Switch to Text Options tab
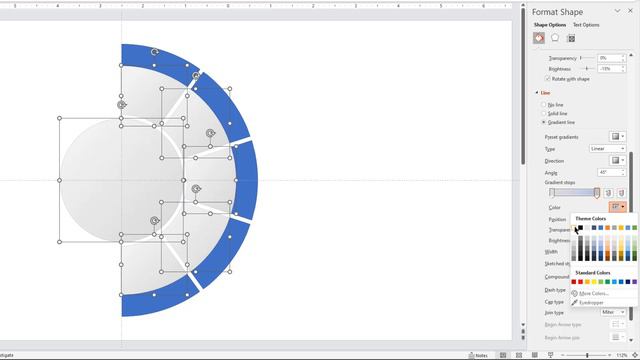 586,25
